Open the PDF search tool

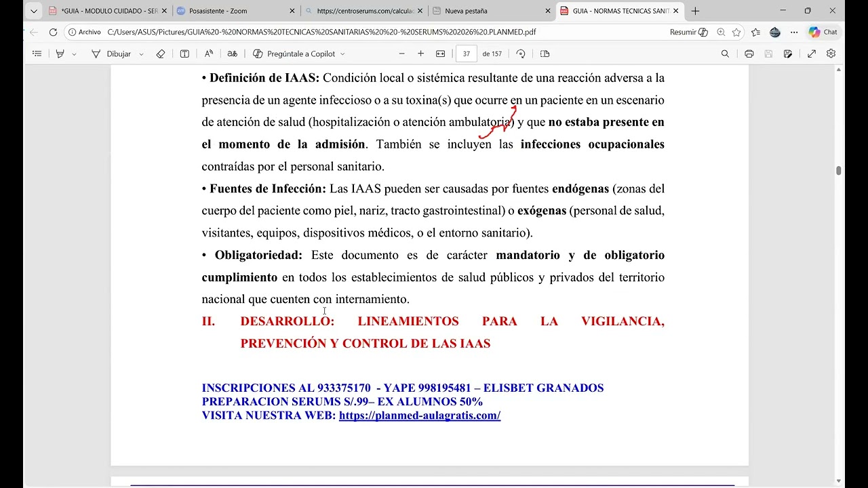click(725, 54)
